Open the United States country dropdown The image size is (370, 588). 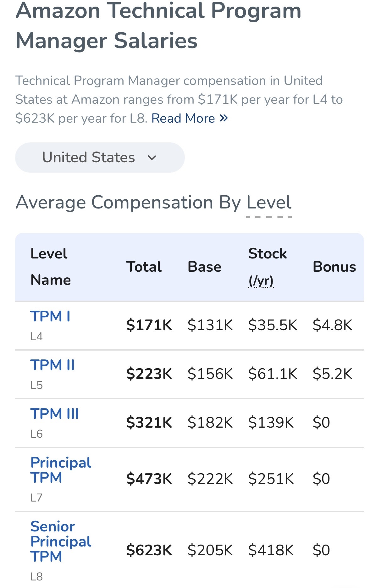coord(100,157)
